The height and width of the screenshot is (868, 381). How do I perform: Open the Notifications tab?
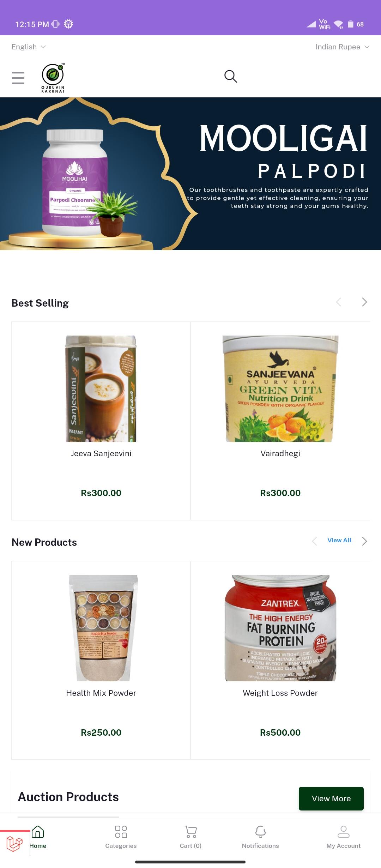click(260, 836)
